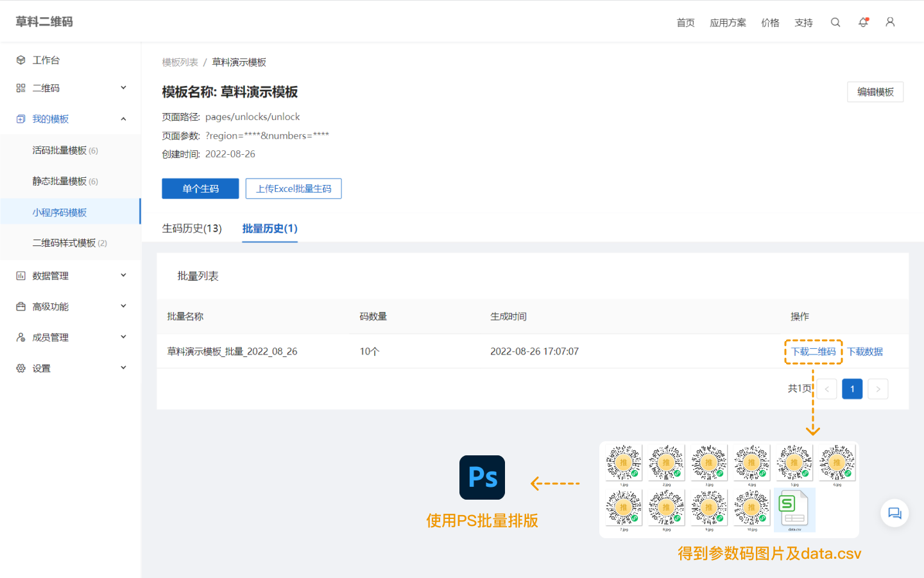Click the 10个 count cell
924x578 pixels.
pyautogui.click(x=370, y=352)
